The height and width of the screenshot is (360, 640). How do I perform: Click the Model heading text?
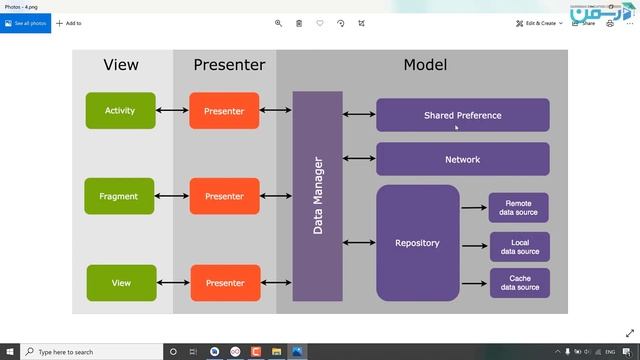pyautogui.click(x=425, y=64)
